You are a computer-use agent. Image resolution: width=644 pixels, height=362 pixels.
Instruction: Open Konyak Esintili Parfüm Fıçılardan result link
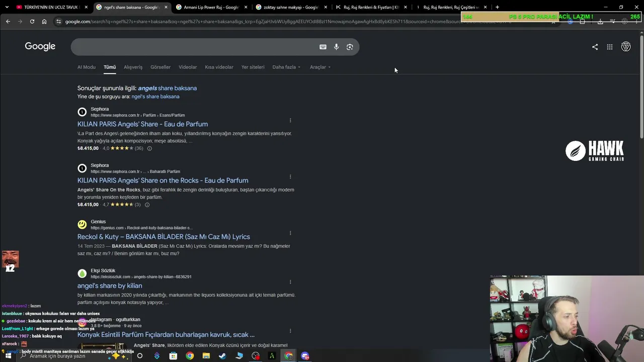point(166,334)
